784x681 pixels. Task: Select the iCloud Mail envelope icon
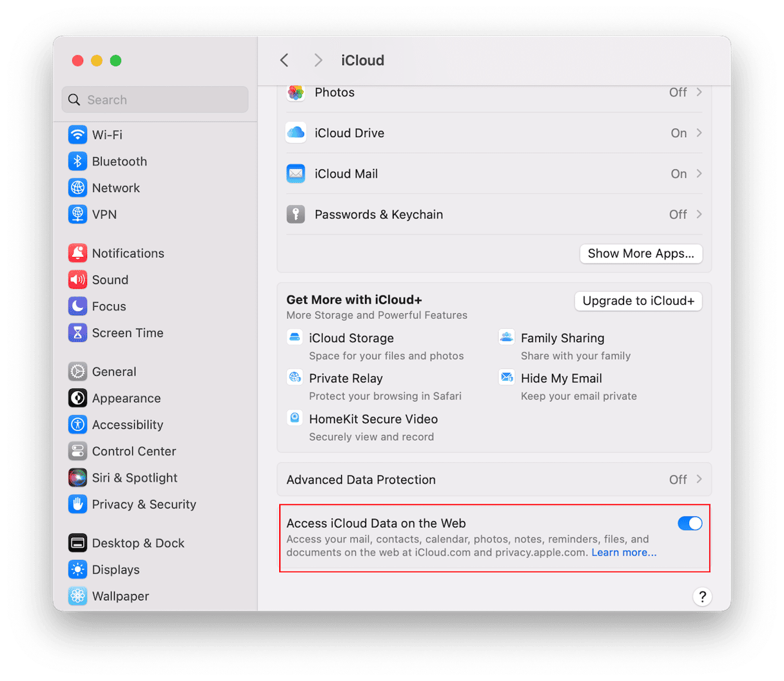tap(295, 173)
